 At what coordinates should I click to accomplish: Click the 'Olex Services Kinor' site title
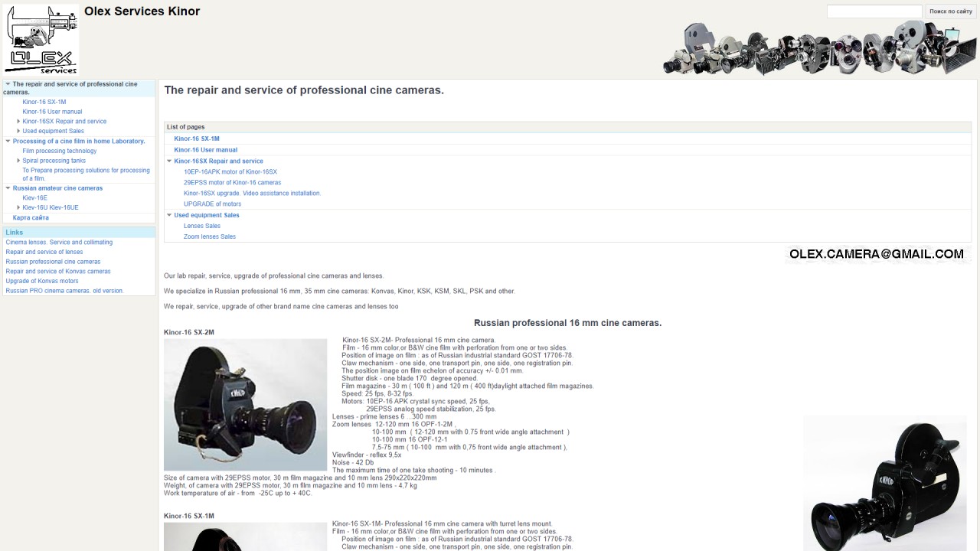tap(142, 11)
